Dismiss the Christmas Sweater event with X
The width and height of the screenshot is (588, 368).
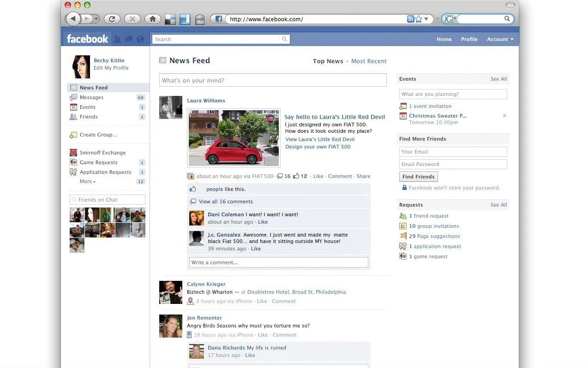(x=504, y=116)
